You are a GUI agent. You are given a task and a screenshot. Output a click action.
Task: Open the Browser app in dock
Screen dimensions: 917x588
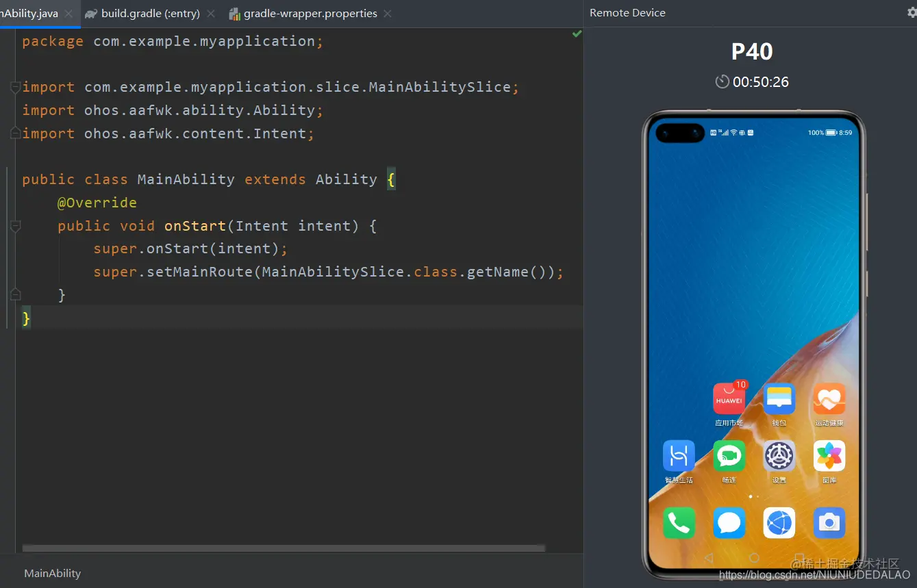[779, 523]
